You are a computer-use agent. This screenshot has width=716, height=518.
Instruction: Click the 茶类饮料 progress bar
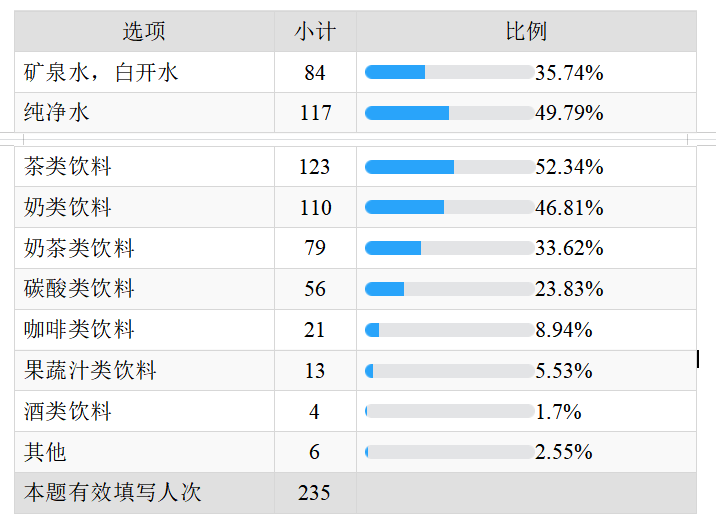[450, 167]
